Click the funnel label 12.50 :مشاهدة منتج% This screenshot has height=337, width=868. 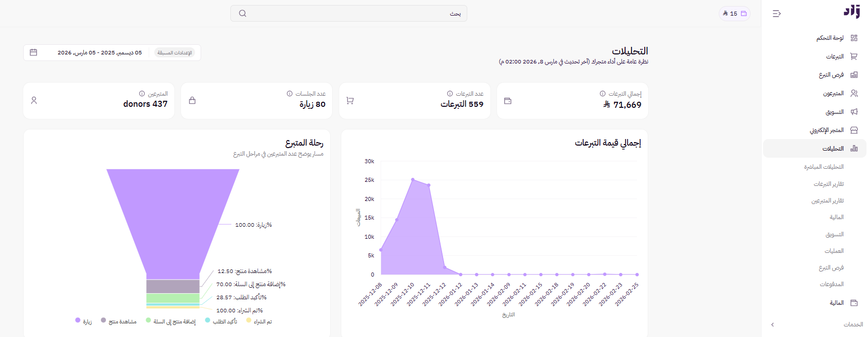point(244,271)
